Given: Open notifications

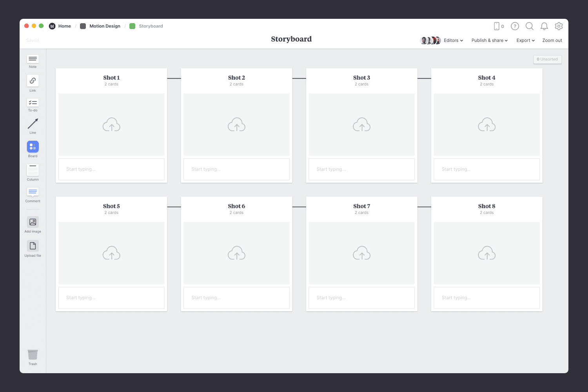Looking at the screenshot, I should (544, 26).
